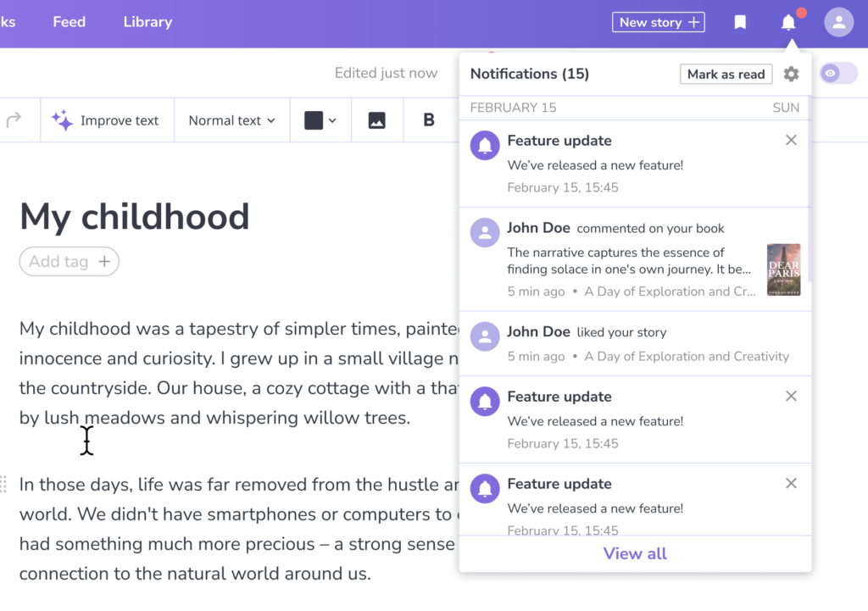
Task: Open the Library section
Action: 147,22
